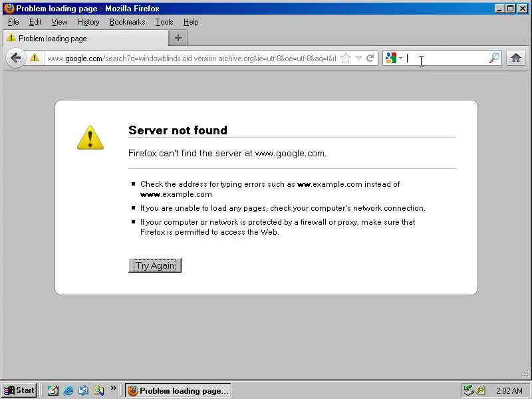Click the Firefox taskbar button
The height and width of the screenshot is (399, 532).
[178, 390]
